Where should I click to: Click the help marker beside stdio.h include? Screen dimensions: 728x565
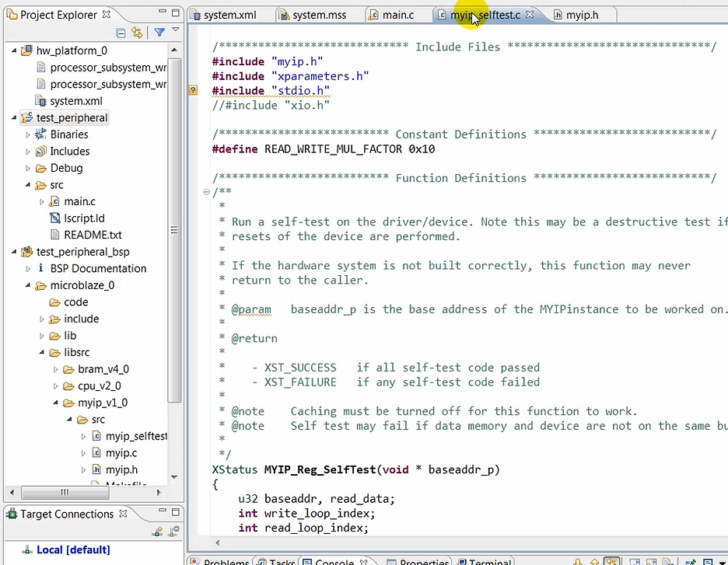[192, 90]
